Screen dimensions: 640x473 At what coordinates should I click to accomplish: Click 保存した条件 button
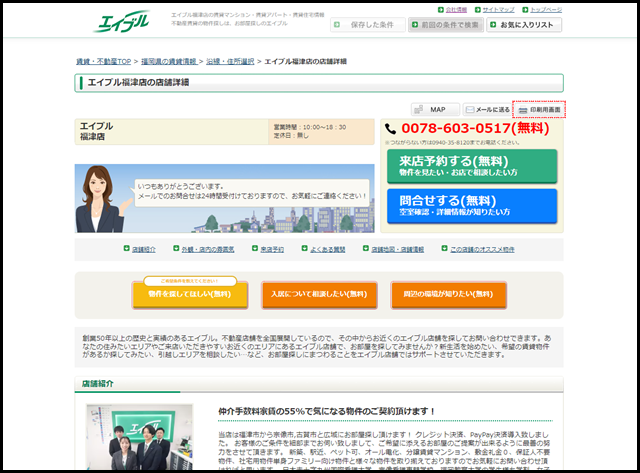click(368, 25)
